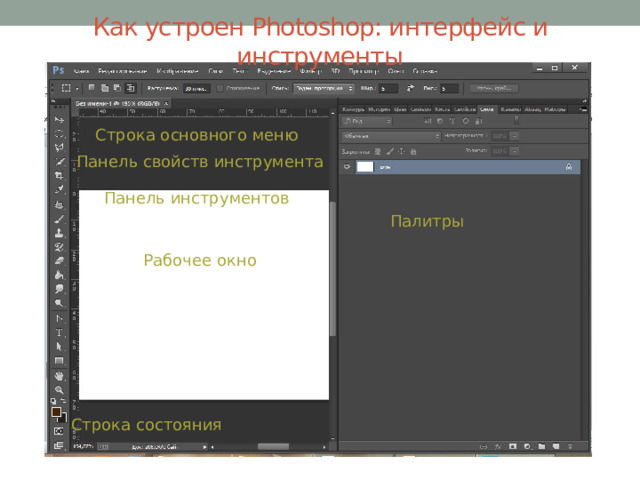
Task: Add a layer style with fx icon
Action: click(498, 447)
